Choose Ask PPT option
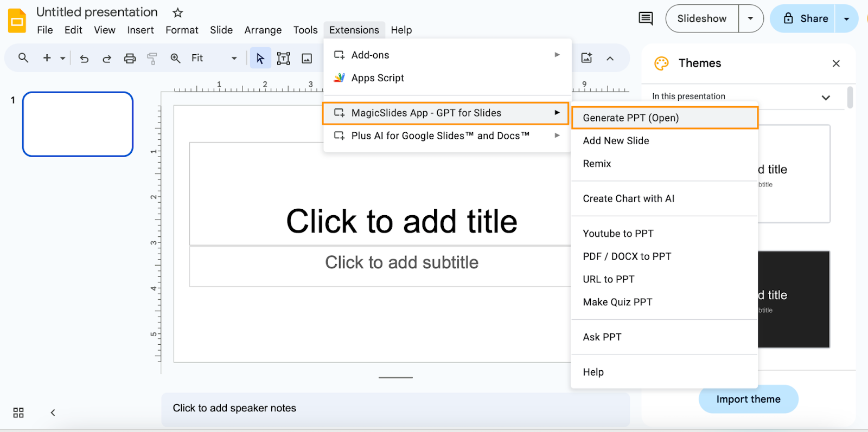This screenshot has width=868, height=432. pyautogui.click(x=665, y=337)
